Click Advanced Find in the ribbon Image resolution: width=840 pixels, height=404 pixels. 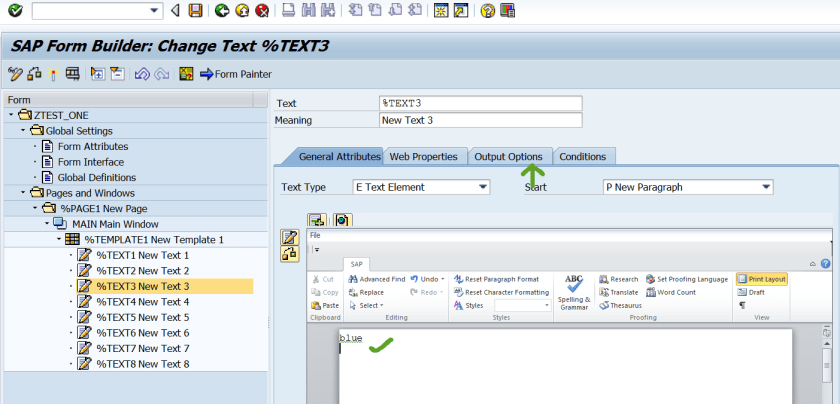click(377, 279)
